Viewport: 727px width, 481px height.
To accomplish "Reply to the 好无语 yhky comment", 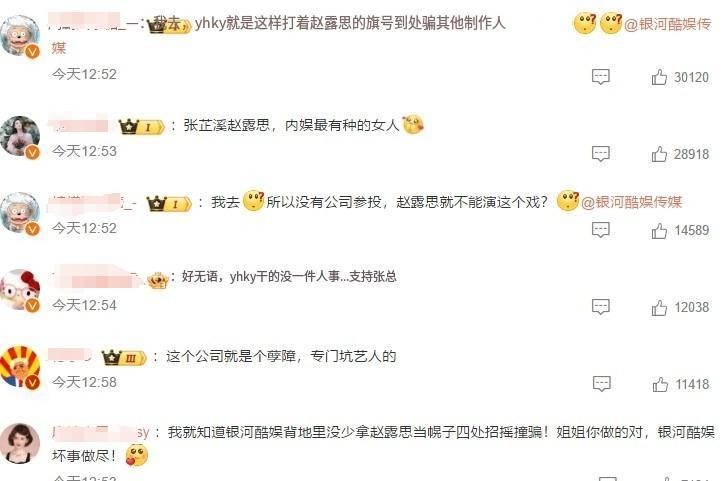I will [600, 307].
